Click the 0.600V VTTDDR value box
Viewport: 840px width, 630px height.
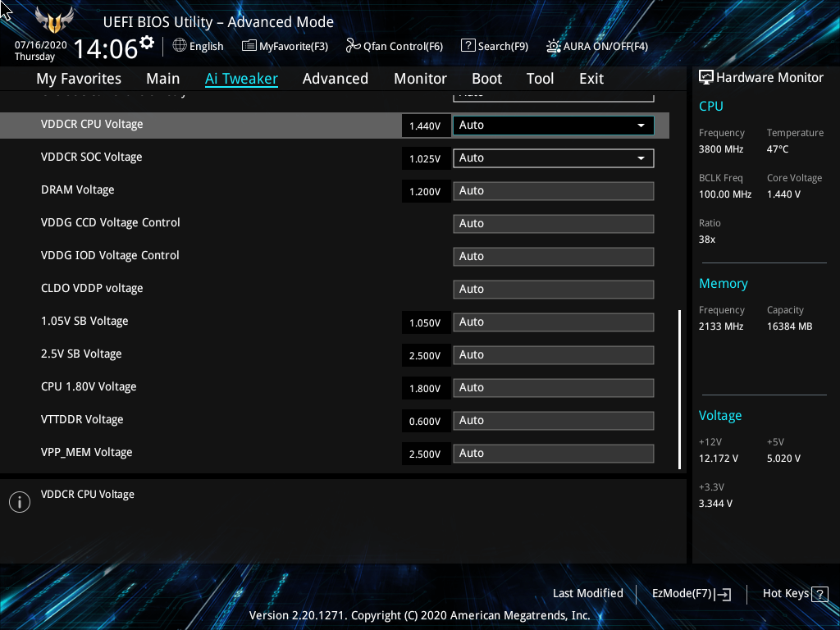426,421
